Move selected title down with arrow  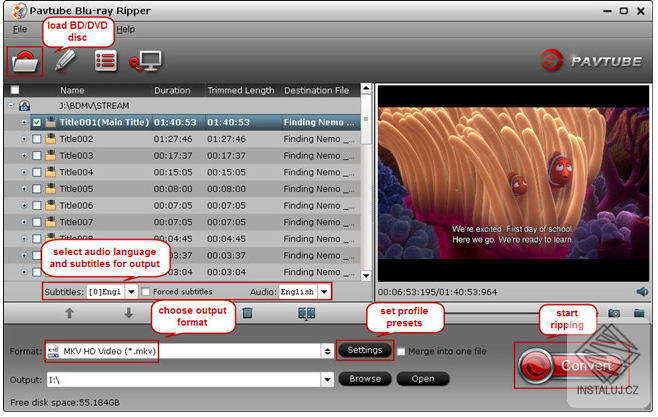click(x=128, y=313)
